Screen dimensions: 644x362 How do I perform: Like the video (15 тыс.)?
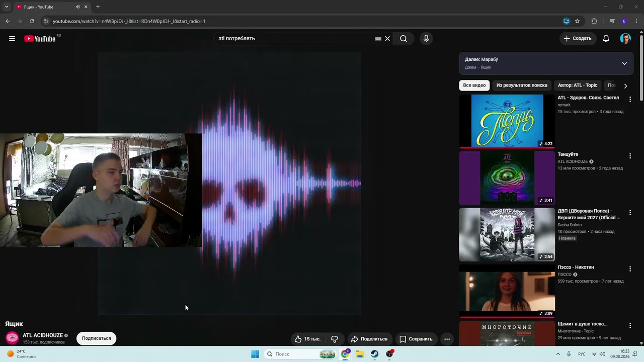point(307,339)
